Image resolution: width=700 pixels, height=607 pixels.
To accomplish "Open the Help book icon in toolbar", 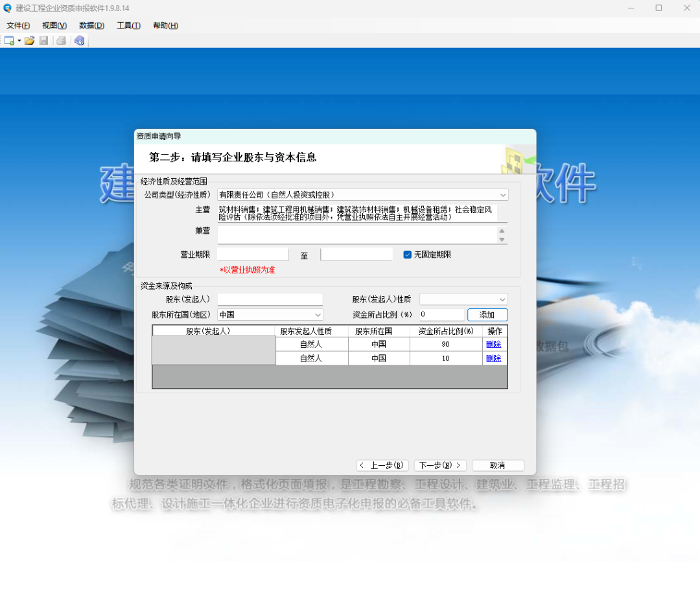I will click(x=80, y=41).
